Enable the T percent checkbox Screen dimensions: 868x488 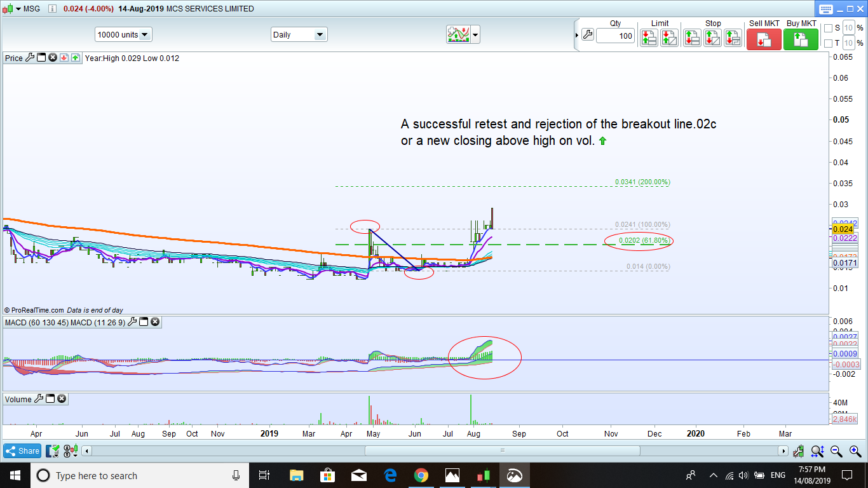pyautogui.click(x=828, y=43)
